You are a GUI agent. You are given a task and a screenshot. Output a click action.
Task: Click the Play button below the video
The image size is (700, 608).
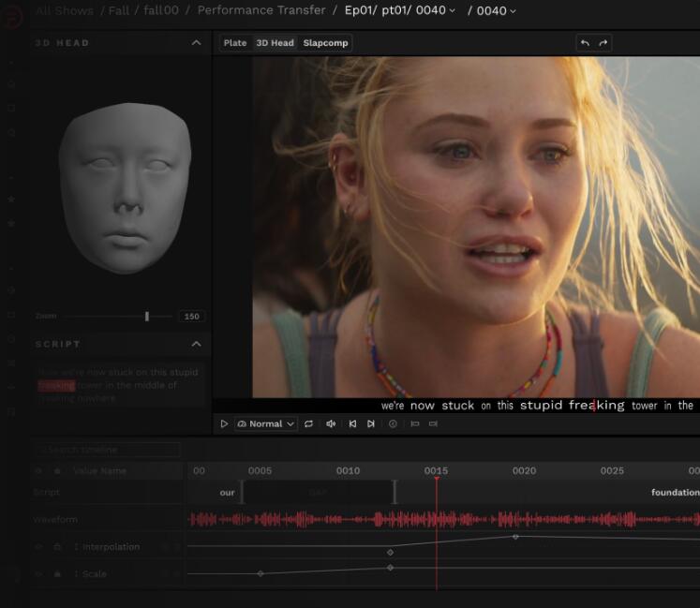(224, 424)
